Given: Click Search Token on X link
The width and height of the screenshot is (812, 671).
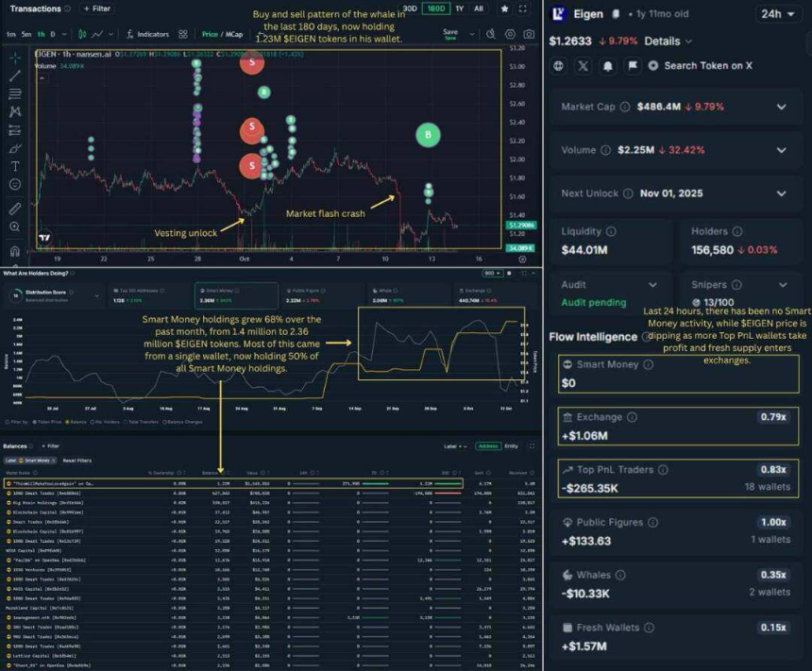Looking at the screenshot, I should (707, 66).
